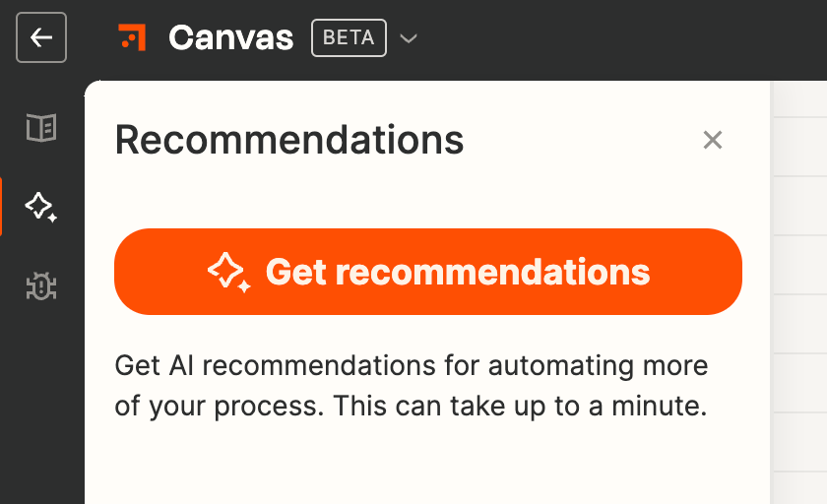Close the Recommendations panel
Image resolution: width=827 pixels, height=504 pixels.
tap(713, 141)
